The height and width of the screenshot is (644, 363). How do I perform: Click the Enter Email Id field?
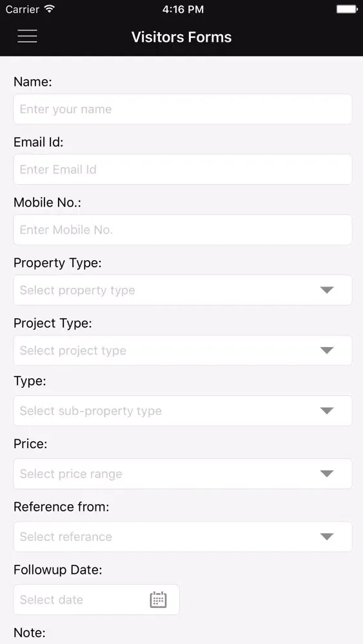pyautogui.click(x=182, y=169)
